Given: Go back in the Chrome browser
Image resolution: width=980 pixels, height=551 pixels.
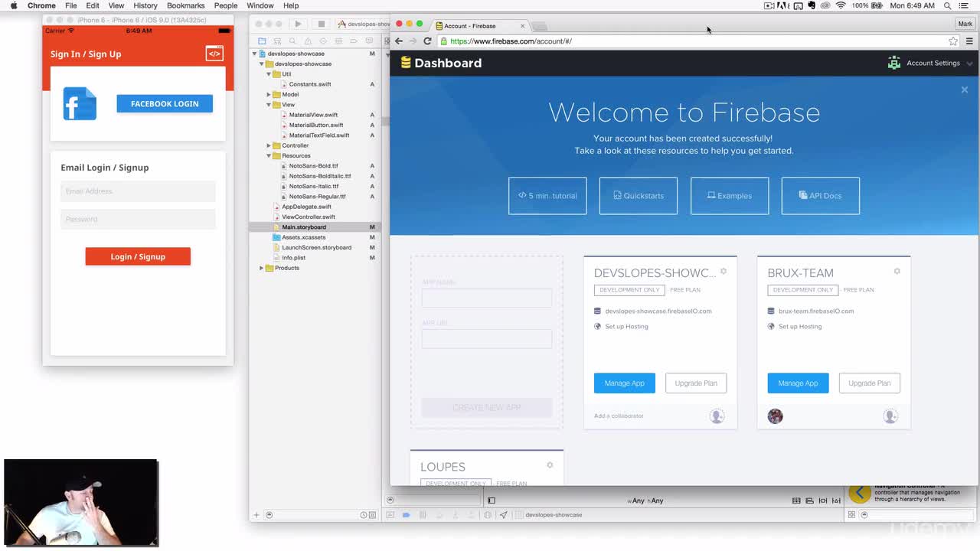Looking at the screenshot, I should click(x=399, y=41).
